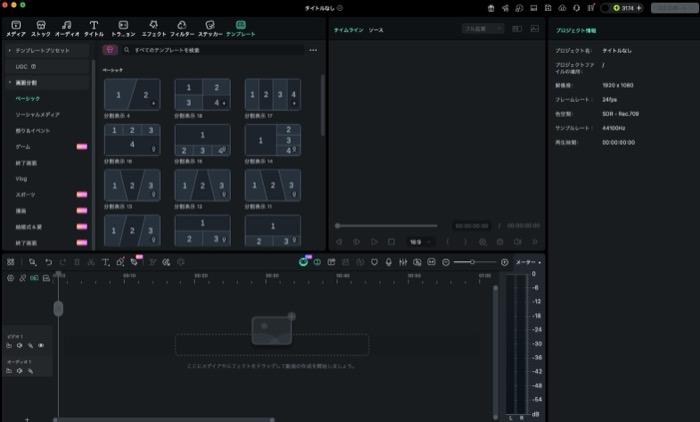Click the search all templates field

click(x=214, y=50)
